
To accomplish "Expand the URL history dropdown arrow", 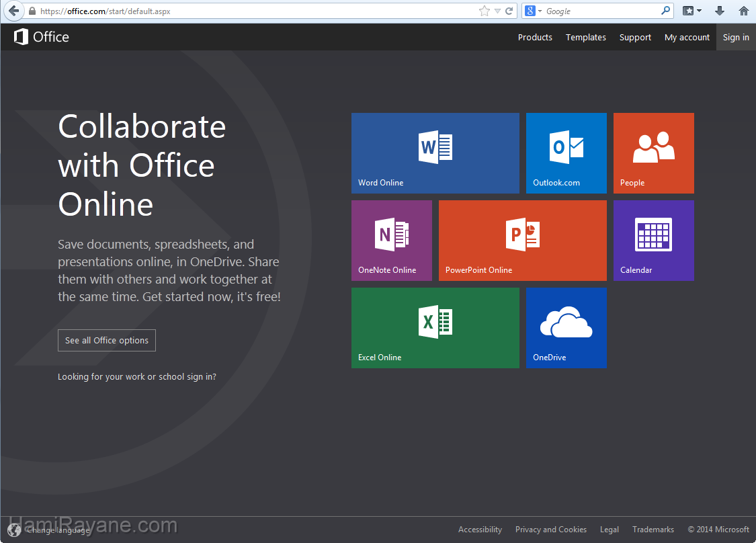I will coord(497,11).
